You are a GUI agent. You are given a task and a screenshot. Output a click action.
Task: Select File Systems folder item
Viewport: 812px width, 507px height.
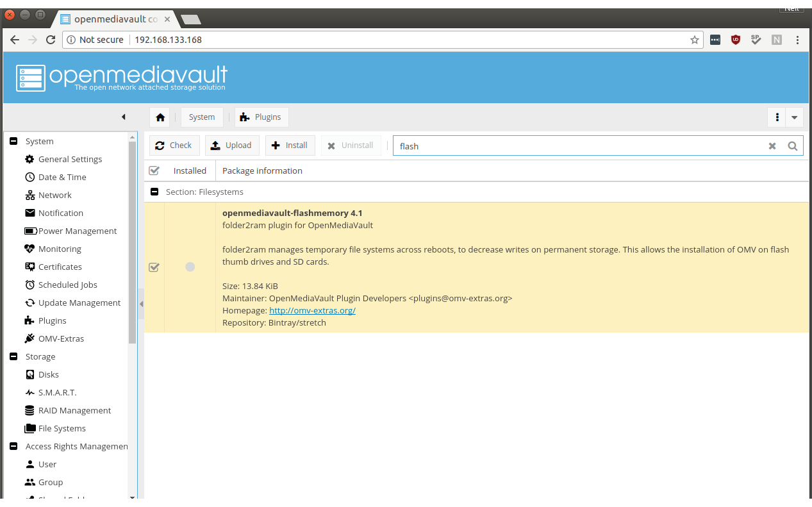[62, 428]
